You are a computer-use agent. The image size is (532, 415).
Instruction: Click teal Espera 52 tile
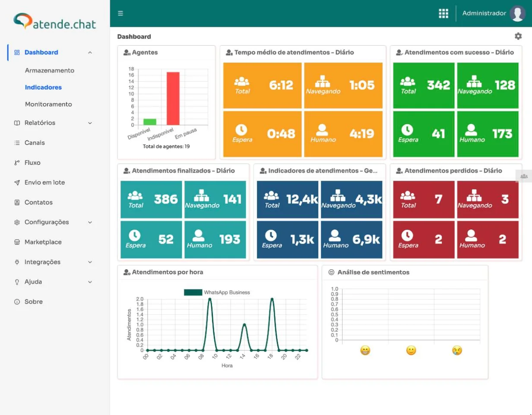151,240
